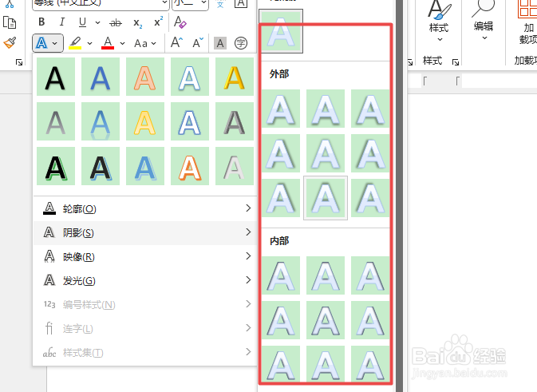The image size is (537, 392).
Task: Pick first inner shadow preset under 内部
Action: coord(281,275)
